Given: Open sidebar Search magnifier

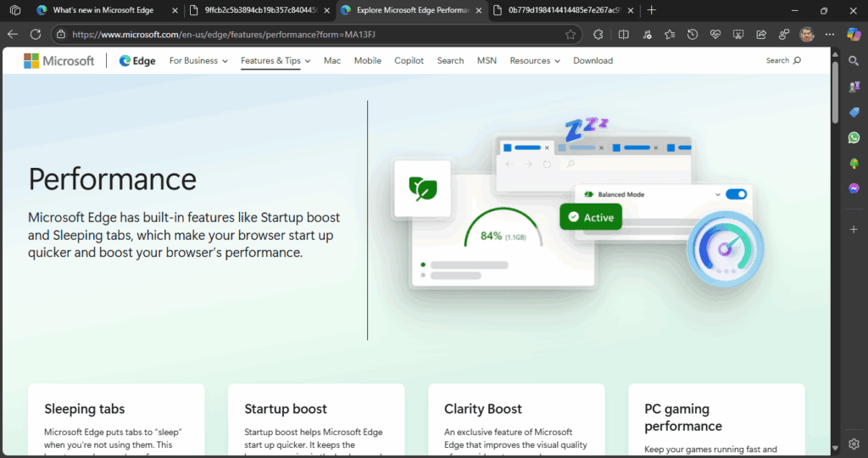Looking at the screenshot, I should pyautogui.click(x=854, y=61).
